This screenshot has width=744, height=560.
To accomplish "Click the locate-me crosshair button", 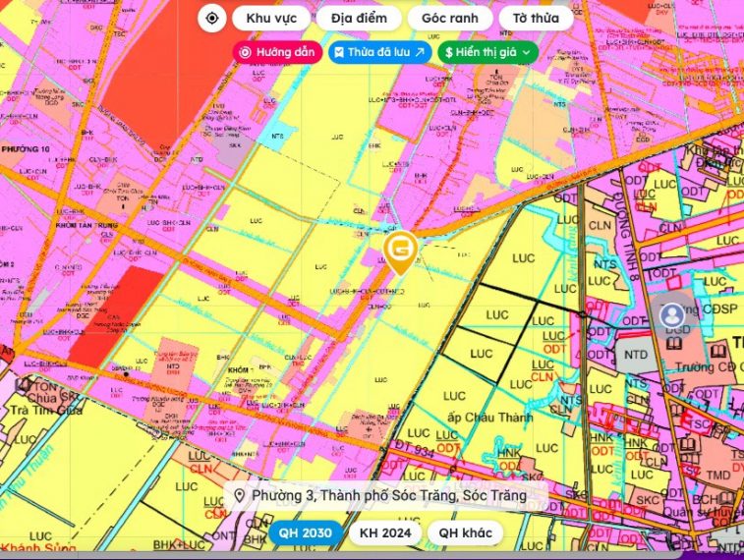I will click(x=211, y=19).
